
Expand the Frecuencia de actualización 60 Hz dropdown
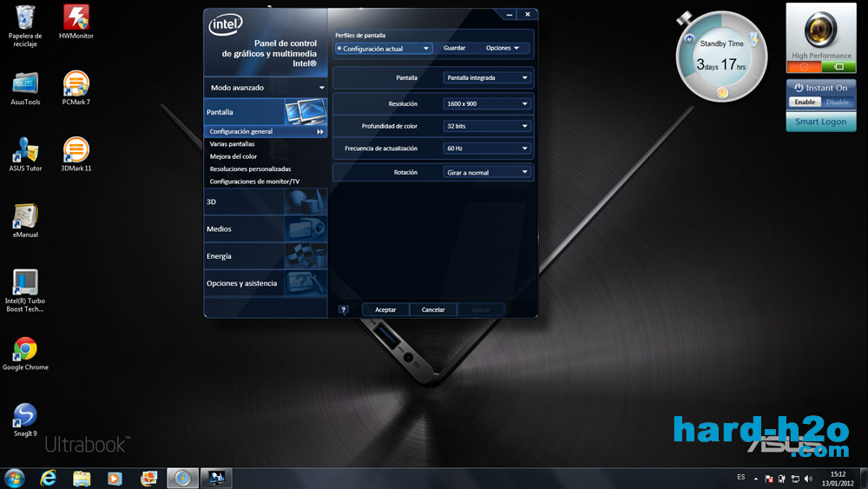(x=485, y=149)
